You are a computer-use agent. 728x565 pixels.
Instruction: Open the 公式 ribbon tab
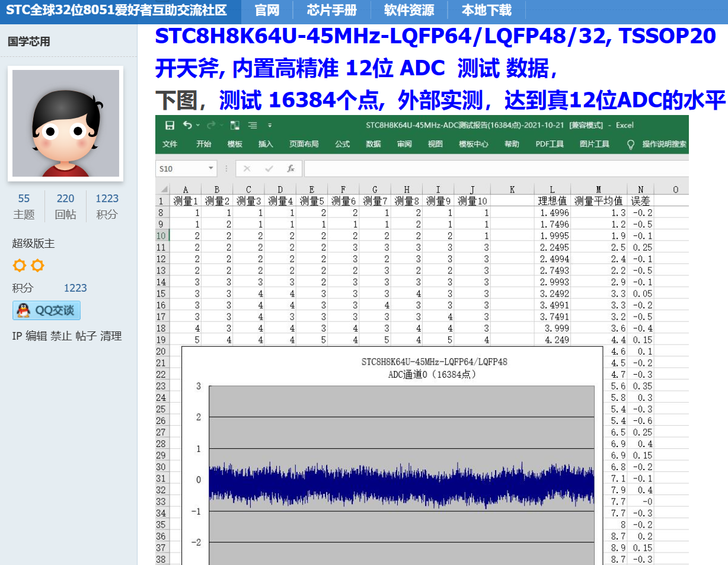click(x=342, y=144)
